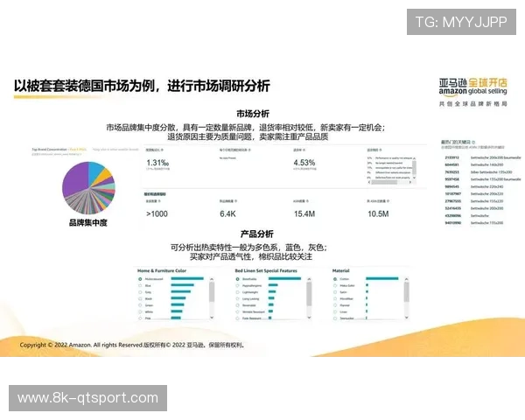Click the 10.5M metric value
The image size is (525, 420).
point(378,214)
